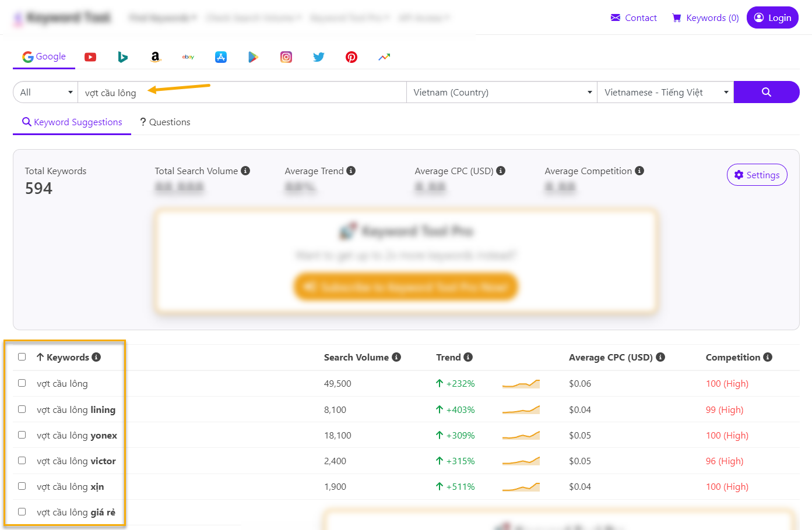Expand the Vietnam (Country) dropdown
Screen dimensions: 812x530
point(501,93)
